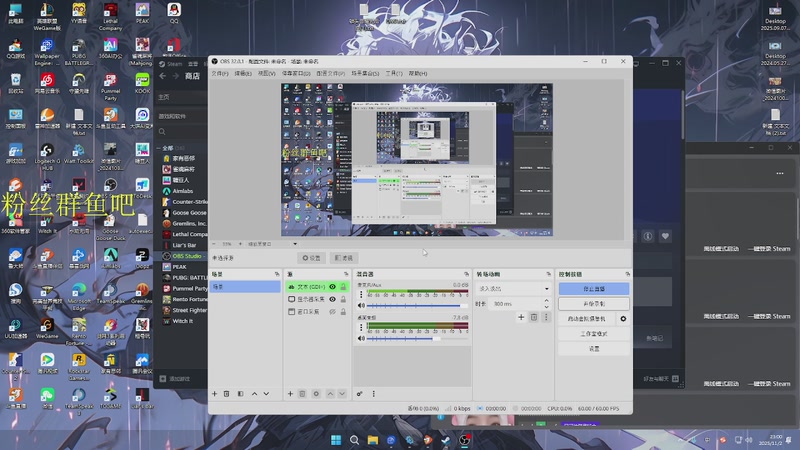Viewport: 800px width, 450px height.
Task: Delete selected scene via trash icon
Action: click(x=227, y=394)
